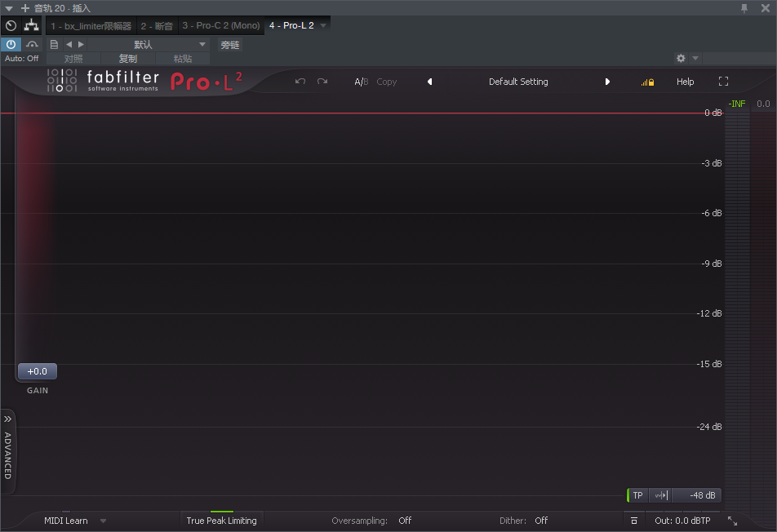This screenshot has width=777, height=532.
Task: Click the Out: 0.0 dBTP output setting
Action: point(682,521)
